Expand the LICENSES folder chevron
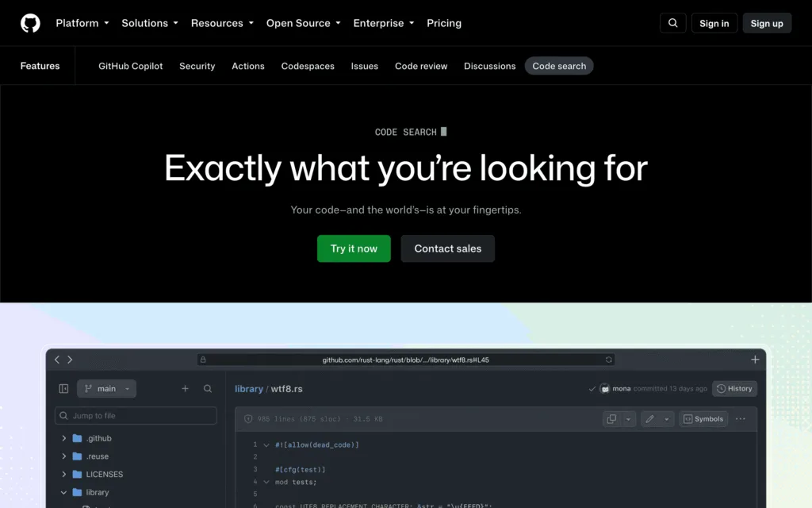Viewport: 812px width, 508px height. pyautogui.click(x=63, y=474)
